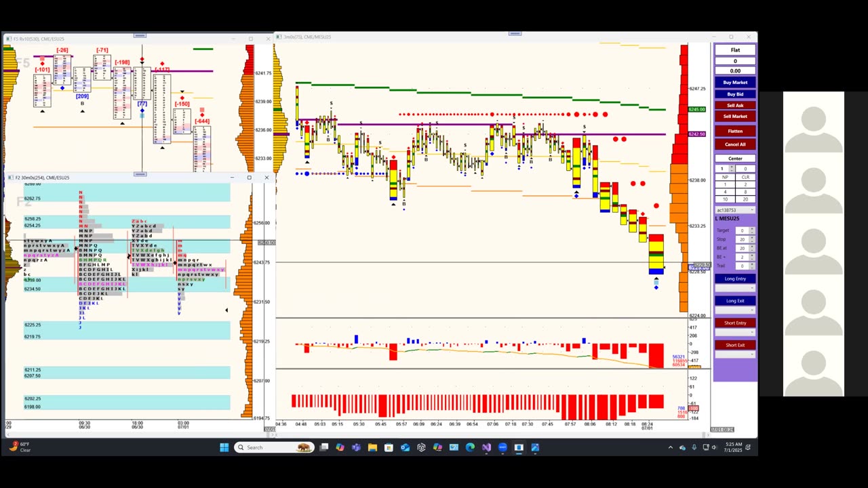Cancel all orders with Cancel All
This screenshot has width=868, height=488.
pyautogui.click(x=735, y=144)
